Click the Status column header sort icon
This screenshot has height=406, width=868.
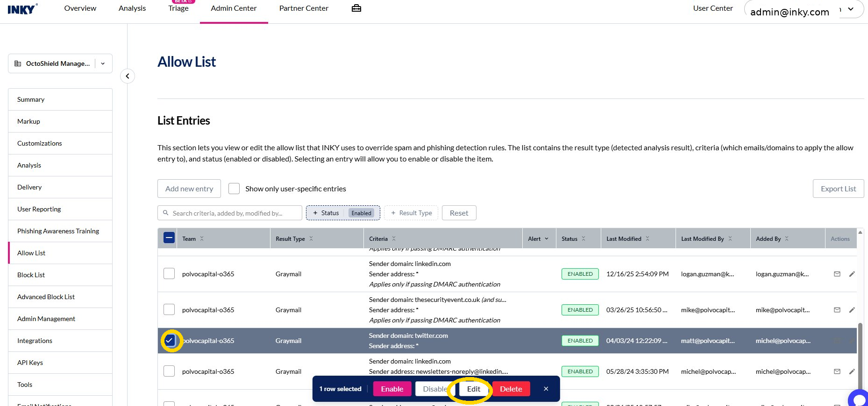583,238
